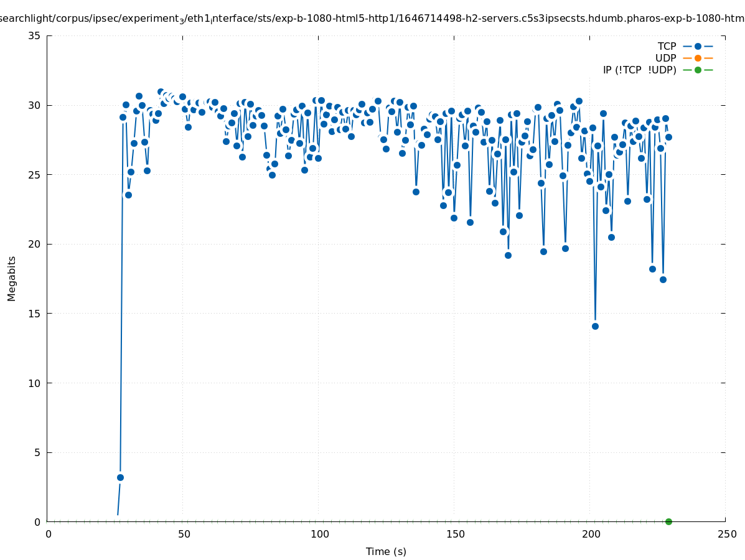
Task: Click the lowest TCP dip point near 14 Megabits
Action: (x=595, y=326)
